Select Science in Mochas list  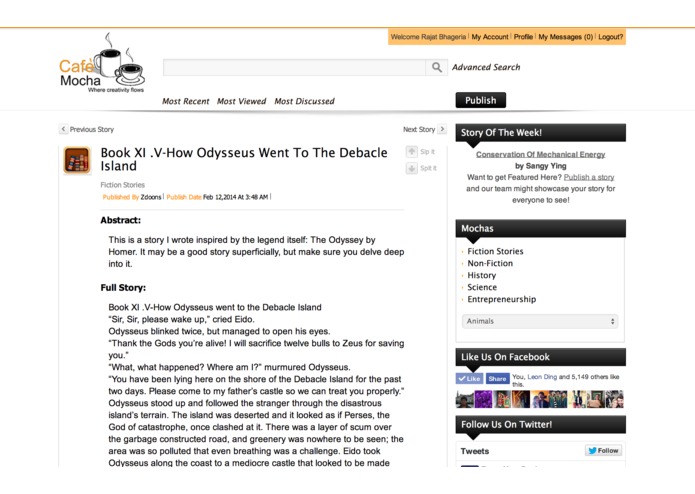coord(482,287)
